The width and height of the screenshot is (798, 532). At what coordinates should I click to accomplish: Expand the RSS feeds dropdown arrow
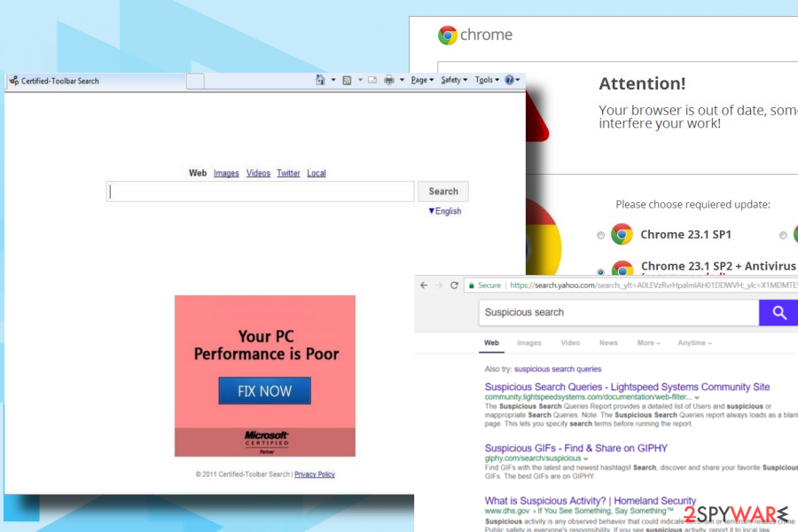pos(360,80)
